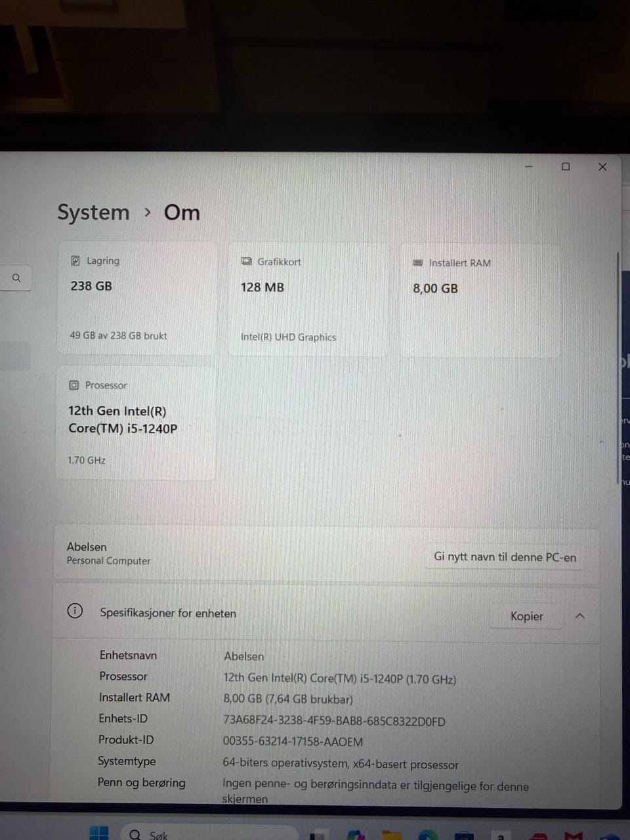Click the search magnifier in taskbar Søk box

[135, 835]
